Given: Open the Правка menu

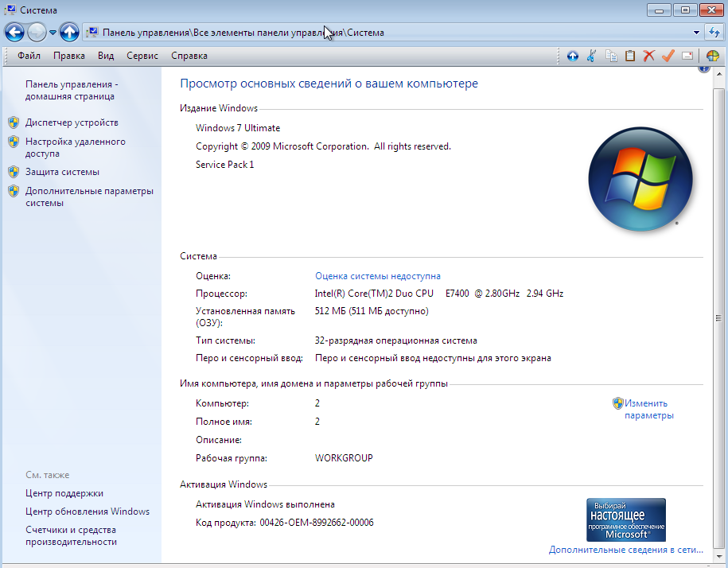Looking at the screenshot, I should (68, 56).
